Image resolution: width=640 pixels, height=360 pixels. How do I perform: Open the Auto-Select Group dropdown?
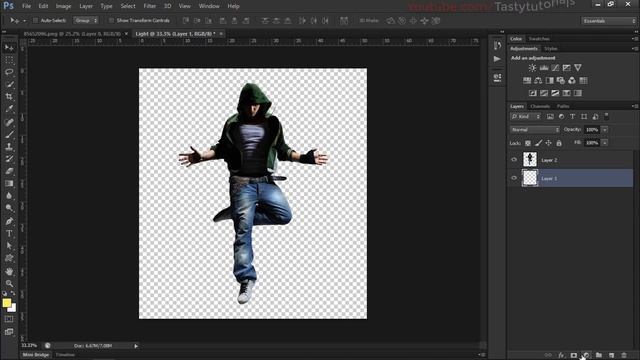pos(86,20)
